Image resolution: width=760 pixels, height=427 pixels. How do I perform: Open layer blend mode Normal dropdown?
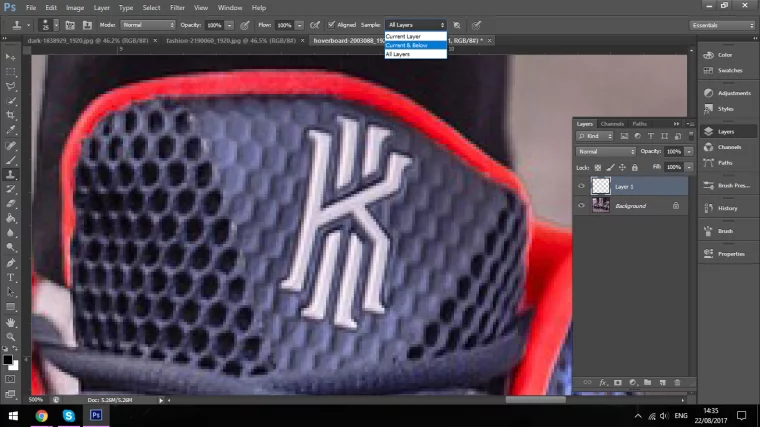(606, 152)
